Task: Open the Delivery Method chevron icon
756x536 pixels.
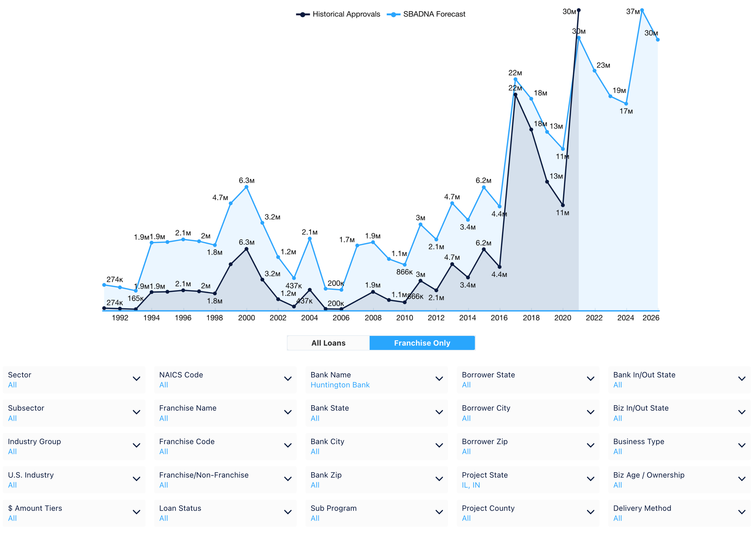Action: 741,512
